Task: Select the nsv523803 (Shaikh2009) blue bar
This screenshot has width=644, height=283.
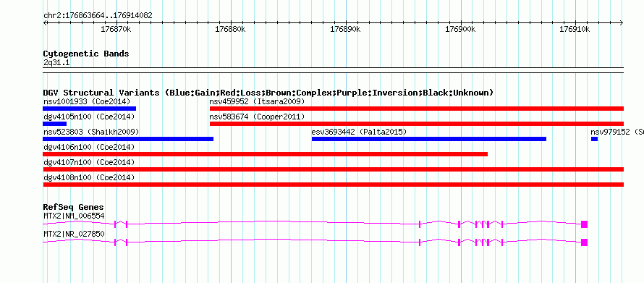Action: pyautogui.click(x=128, y=139)
